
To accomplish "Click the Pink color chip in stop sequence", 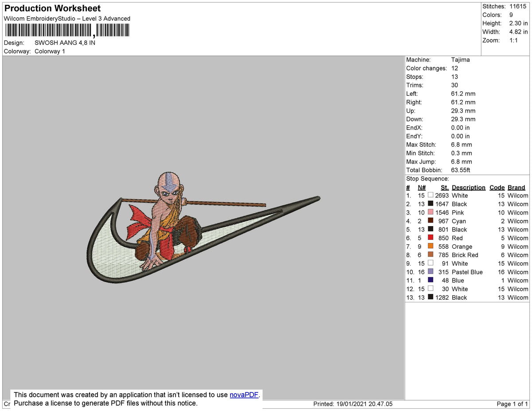I will tap(430, 212).
